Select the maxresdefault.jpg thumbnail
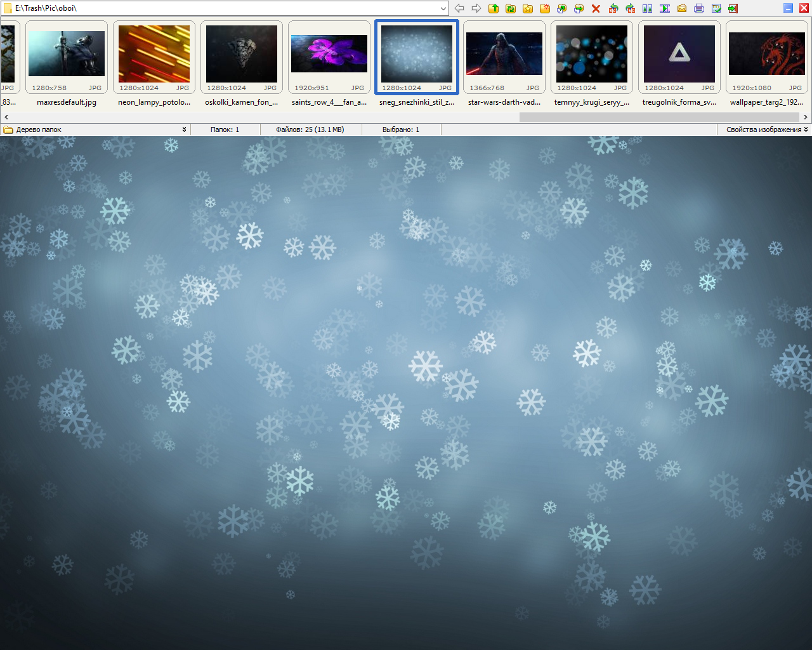 [x=67, y=56]
